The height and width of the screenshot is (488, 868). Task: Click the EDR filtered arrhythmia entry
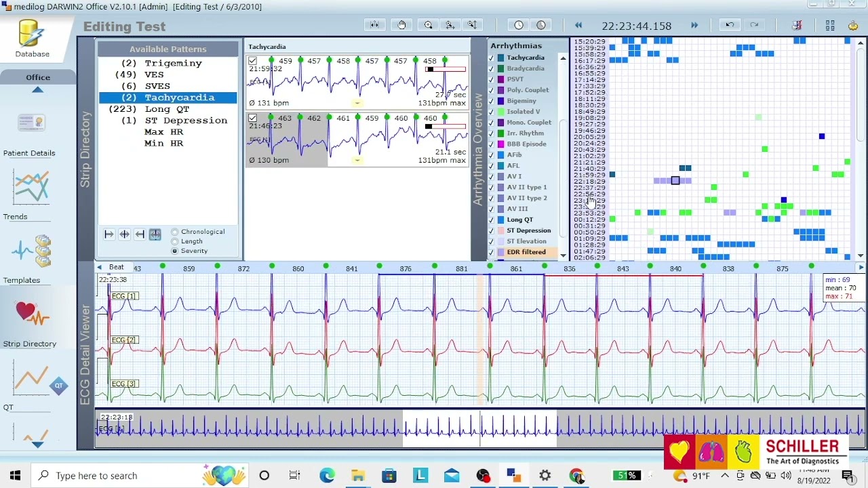(526, 252)
